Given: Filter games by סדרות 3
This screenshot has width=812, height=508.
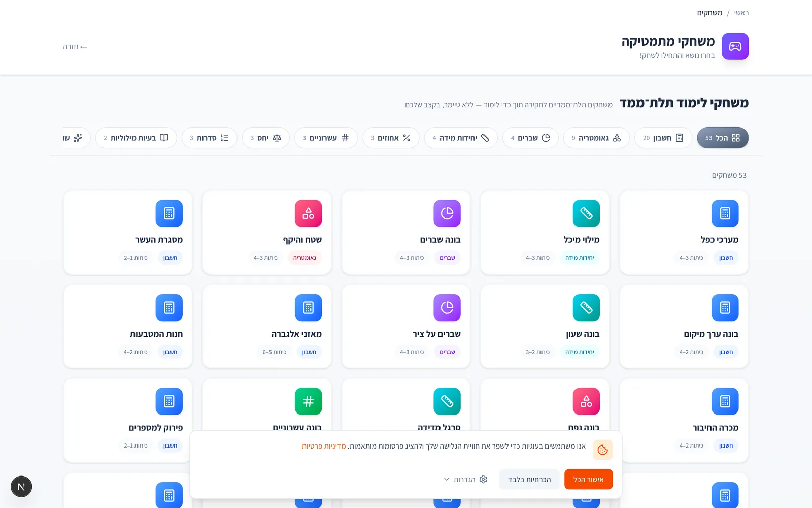Looking at the screenshot, I should tap(209, 138).
